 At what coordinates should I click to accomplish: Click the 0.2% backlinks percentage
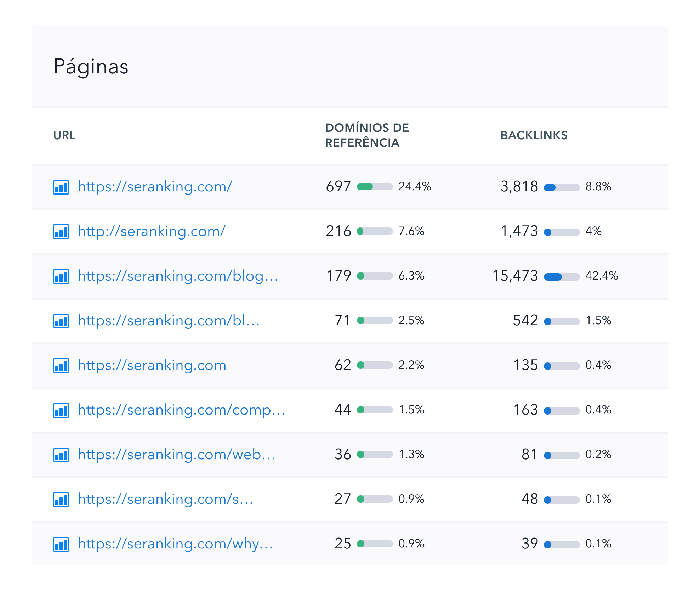click(x=598, y=454)
